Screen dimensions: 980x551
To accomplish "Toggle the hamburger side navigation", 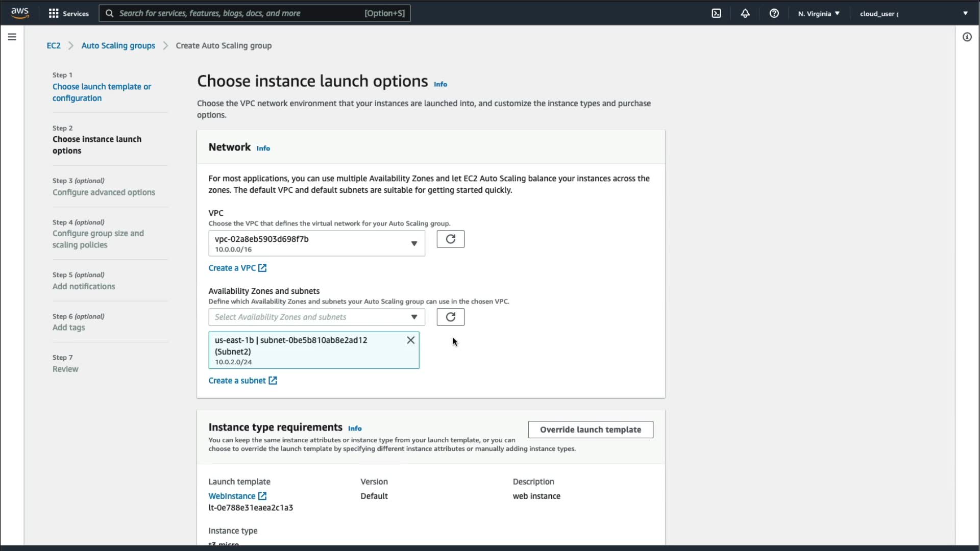I will (x=12, y=37).
